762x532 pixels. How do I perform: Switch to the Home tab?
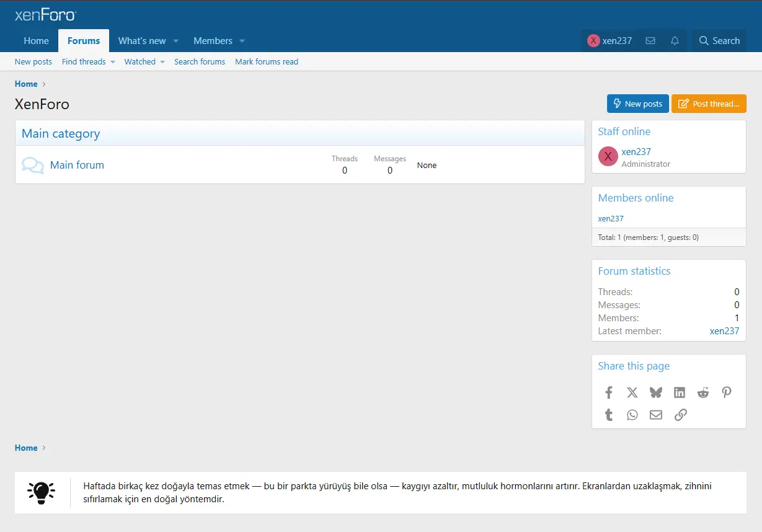(x=36, y=41)
